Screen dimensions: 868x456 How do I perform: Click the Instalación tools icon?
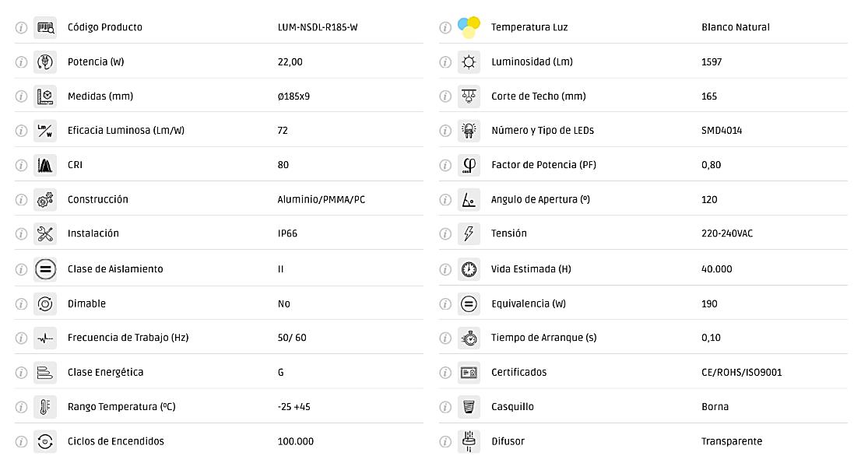pyautogui.click(x=45, y=233)
